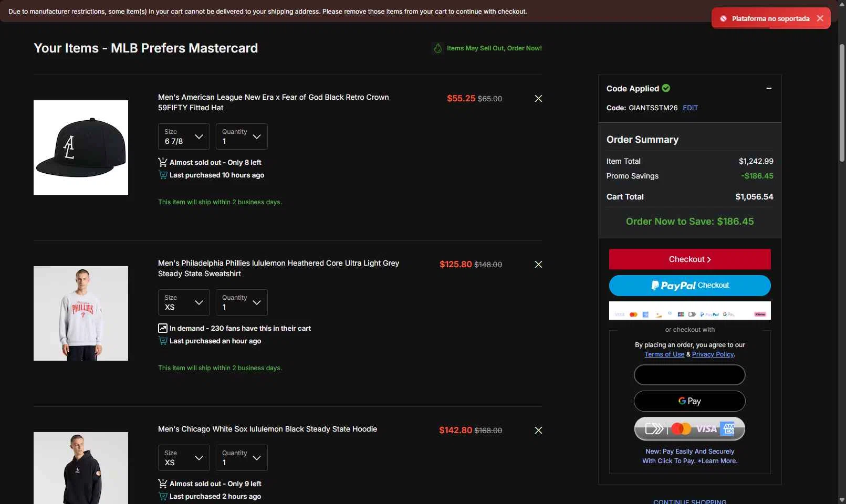Click the cart icon beside Last purchased 10 hours ago
This screenshot has height=504, width=846.
point(163,175)
